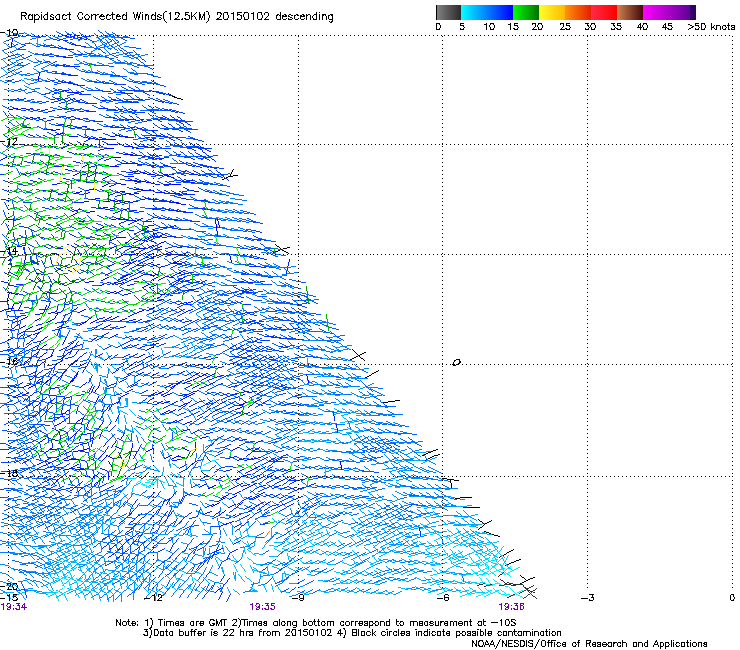740x650 pixels.
Task: Click the '20150102 descending' part of the title
Action: (x=275, y=17)
